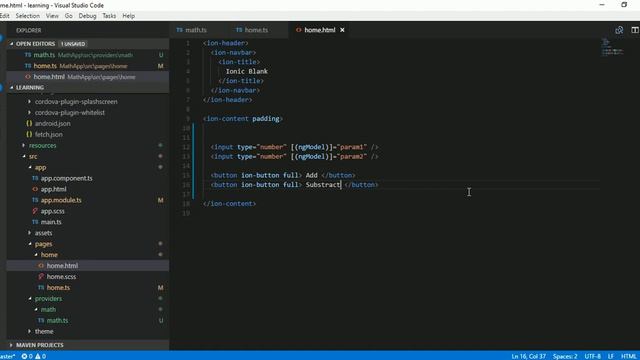The height and width of the screenshot is (360, 640).
Task: Click the TS icon beside app.module.ts
Action: [x=35, y=200]
